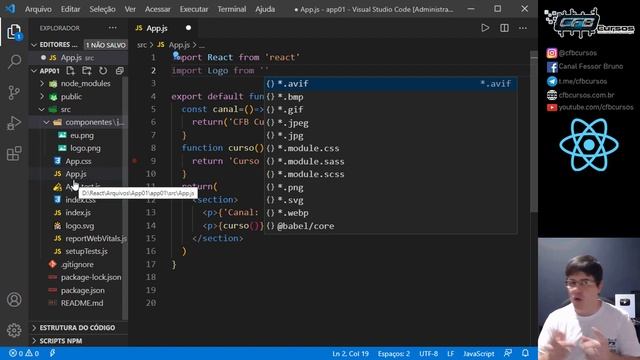Select *.avif autocomplete suggestion
640x360 pixels.
(391, 84)
